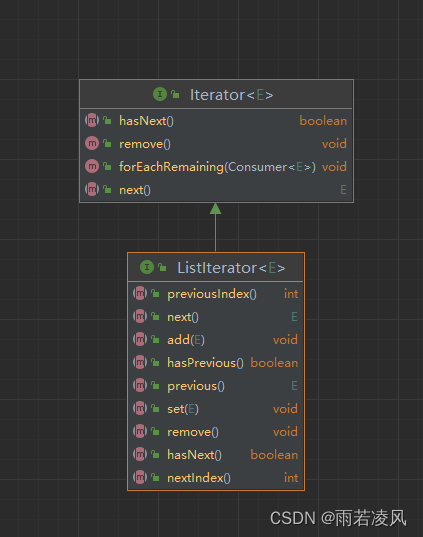
Task: Click the green interface icon beside Iterator<E>
Action: tap(160, 94)
